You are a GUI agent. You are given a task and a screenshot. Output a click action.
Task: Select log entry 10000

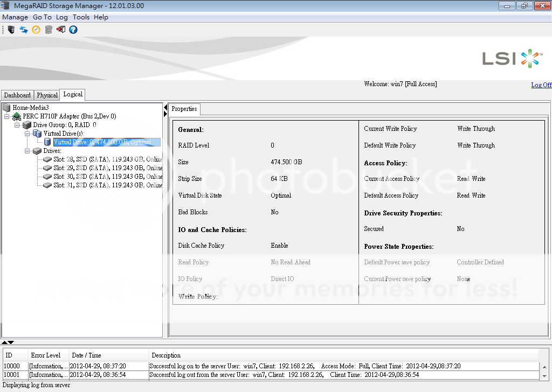(271, 366)
